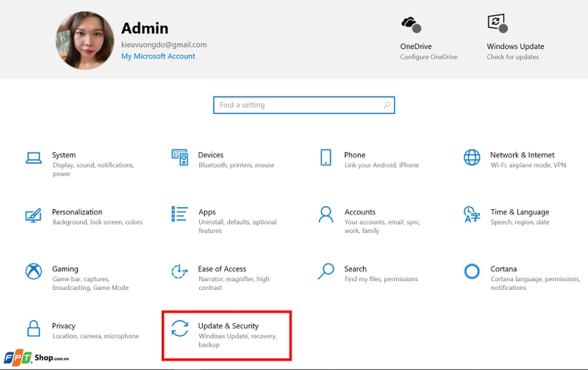
Task: Open the Cortana circle icon
Action: coord(472,271)
